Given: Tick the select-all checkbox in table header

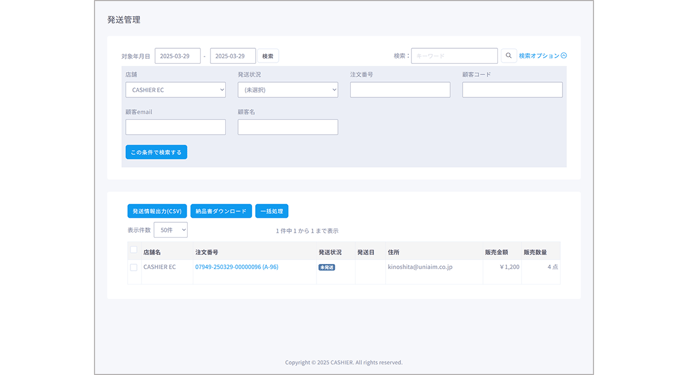Looking at the screenshot, I should tap(134, 250).
